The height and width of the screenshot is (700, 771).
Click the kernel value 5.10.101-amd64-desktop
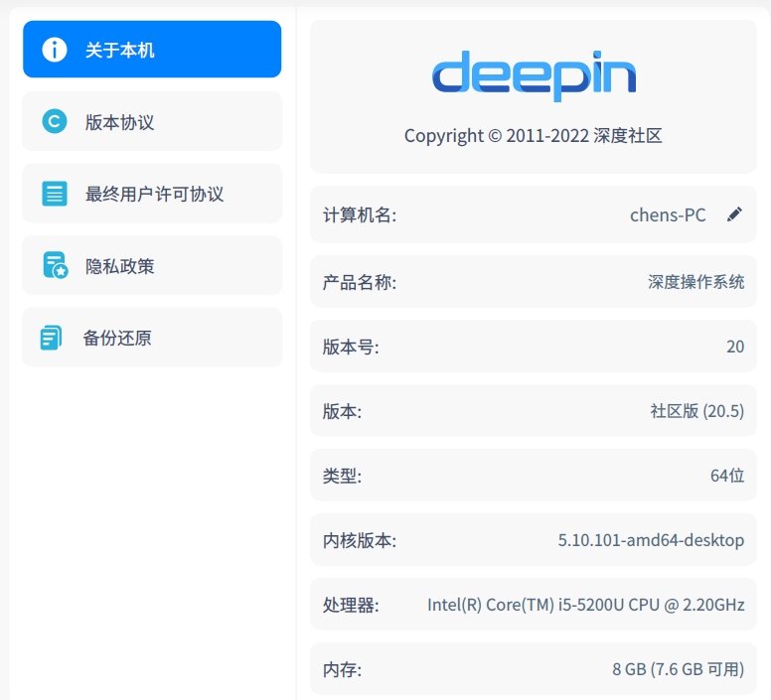pos(651,540)
